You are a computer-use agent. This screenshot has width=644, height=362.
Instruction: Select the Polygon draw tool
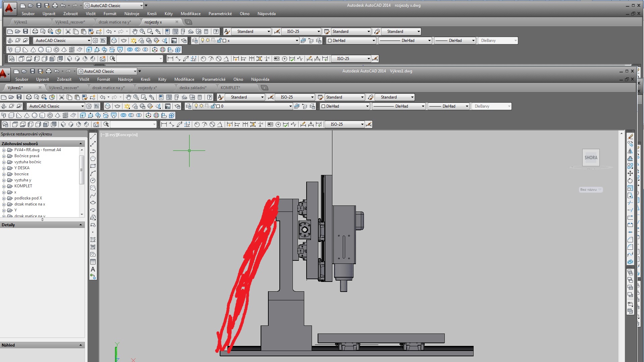pyautogui.click(x=93, y=159)
